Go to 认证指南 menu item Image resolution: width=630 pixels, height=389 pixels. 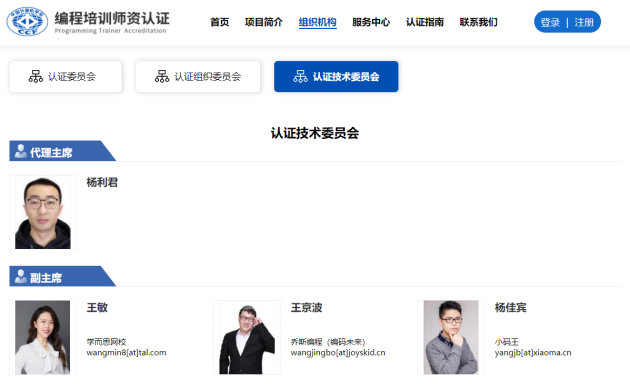425,22
